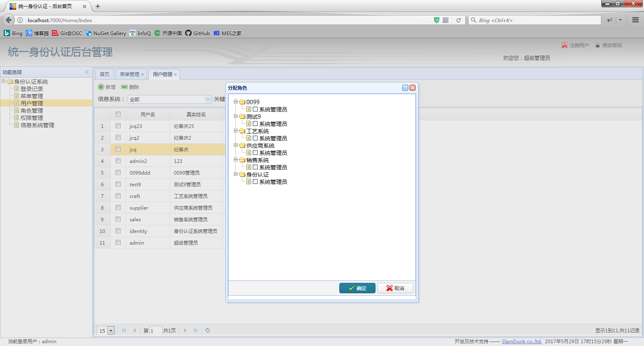Open the 博客园 bookmark
Viewport: 644px width, 346px height.
37,33
